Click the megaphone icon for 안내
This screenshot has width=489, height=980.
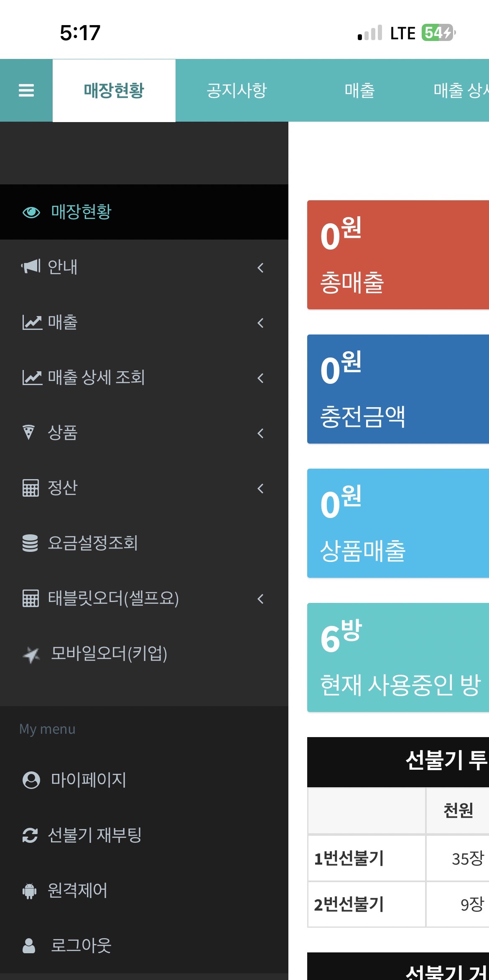[x=31, y=266]
